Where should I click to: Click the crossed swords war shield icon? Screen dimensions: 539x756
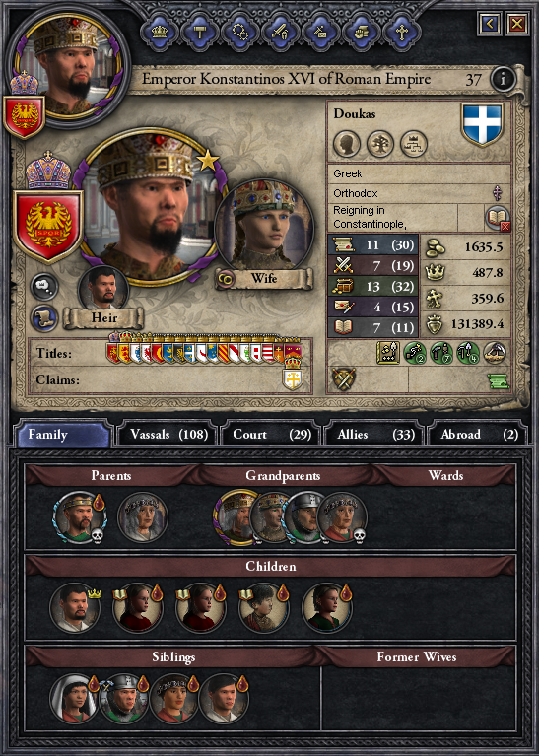pos(343,378)
